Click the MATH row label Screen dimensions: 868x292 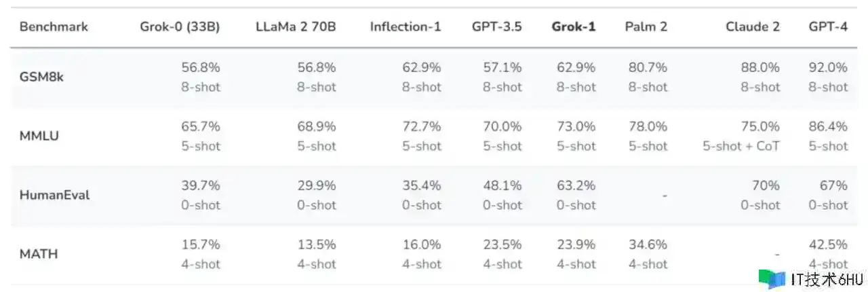38,254
